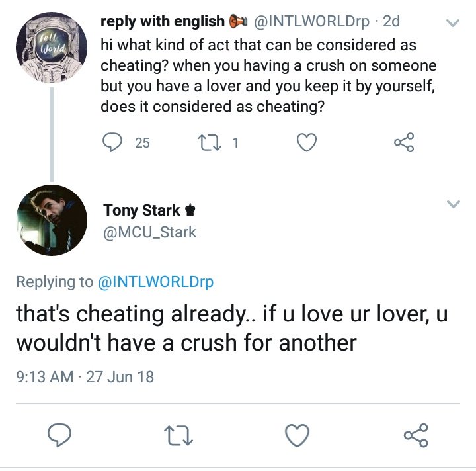This screenshot has height=471, width=476.
Task: Open the 2d timestamp on the first tweet
Action: click(391, 21)
